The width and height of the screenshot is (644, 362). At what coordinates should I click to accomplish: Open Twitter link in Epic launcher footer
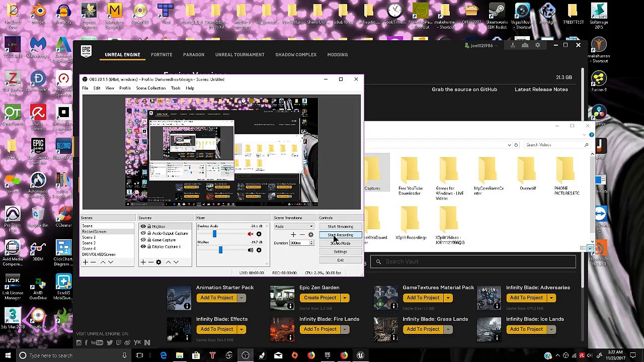point(110,343)
